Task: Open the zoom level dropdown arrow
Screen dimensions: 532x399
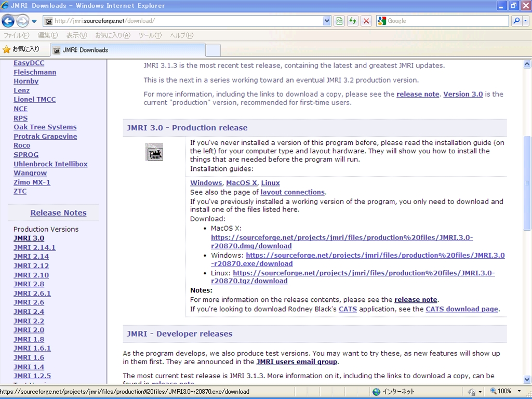Action: coord(519,392)
